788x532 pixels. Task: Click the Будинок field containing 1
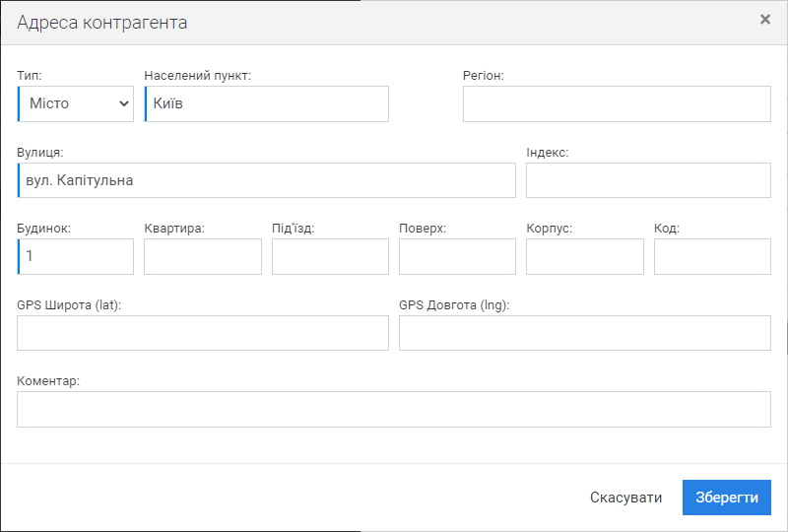click(76, 256)
